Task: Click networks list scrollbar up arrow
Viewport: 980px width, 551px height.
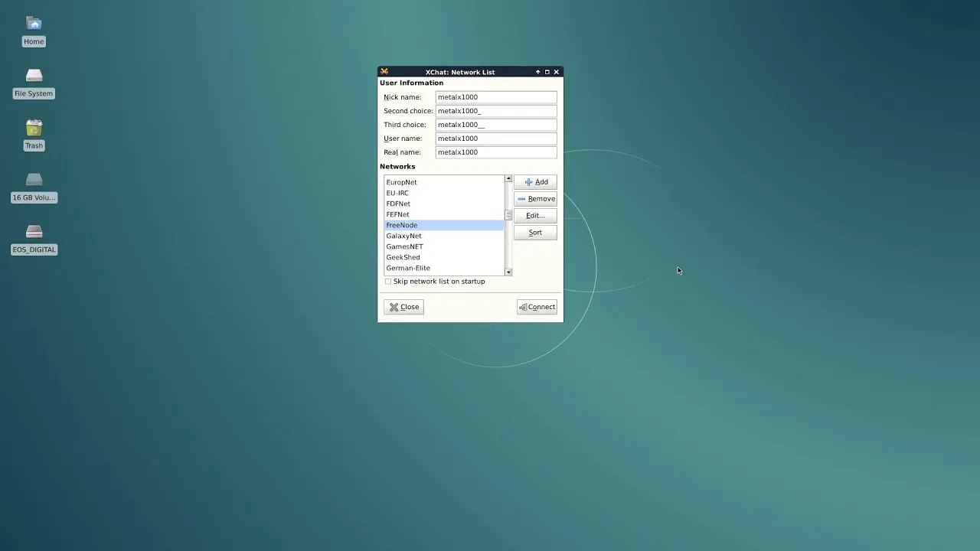Action: tap(508, 179)
